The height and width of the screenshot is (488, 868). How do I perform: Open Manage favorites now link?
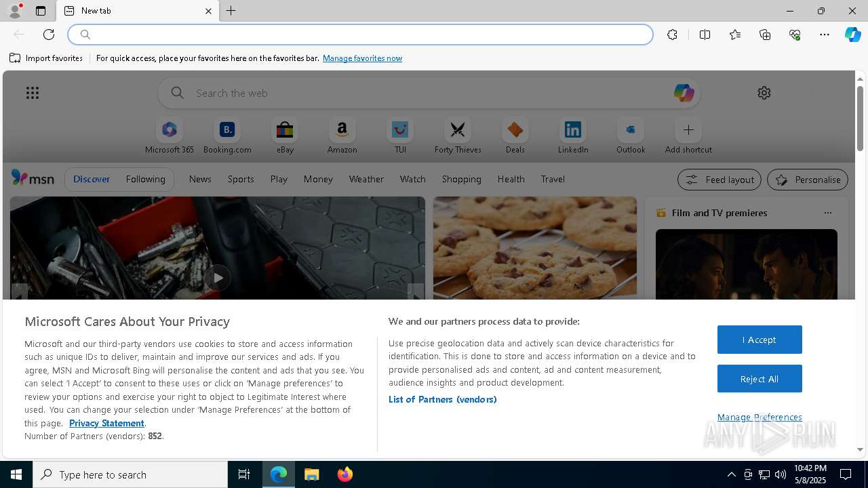[362, 58]
